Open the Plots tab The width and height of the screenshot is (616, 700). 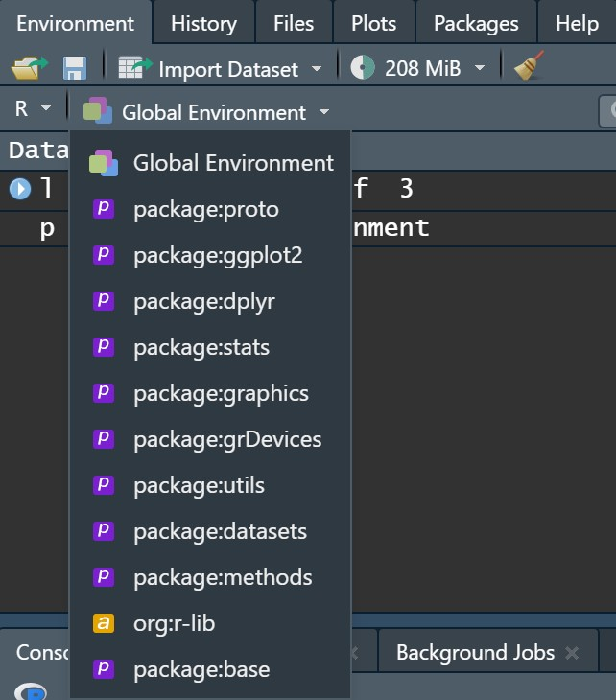(373, 23)
